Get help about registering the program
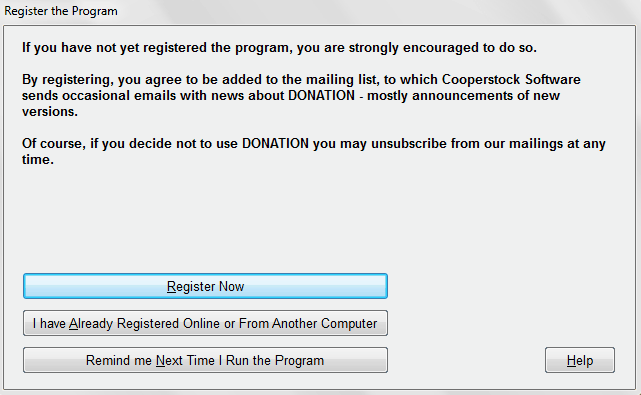 pos(580,360)
